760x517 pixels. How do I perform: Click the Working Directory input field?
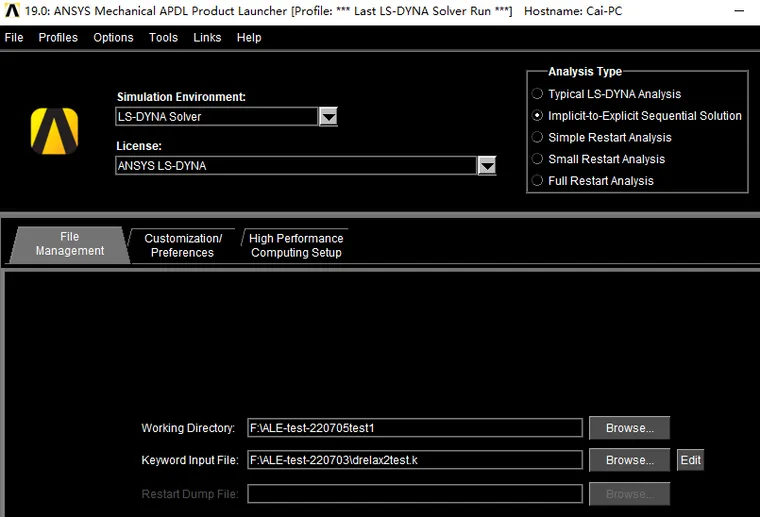pos(415,428)
